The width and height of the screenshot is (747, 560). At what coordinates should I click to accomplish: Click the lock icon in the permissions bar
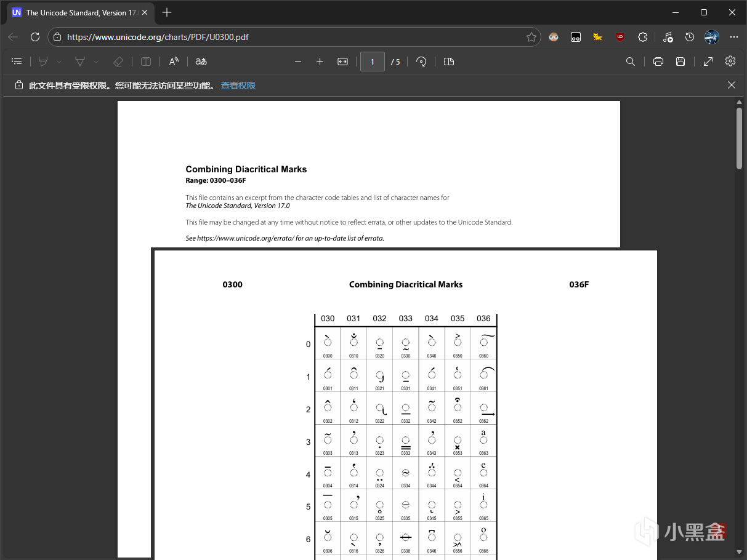click(19, 85)
